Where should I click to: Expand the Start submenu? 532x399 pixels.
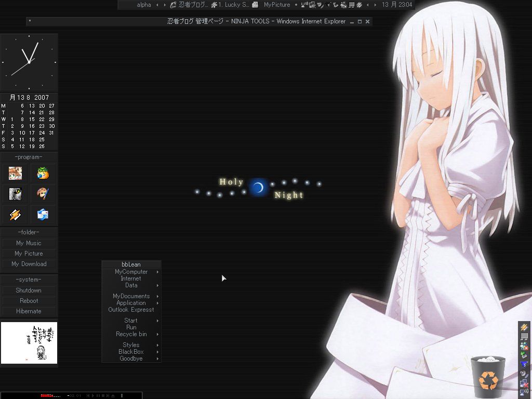(x=131, y=321)
